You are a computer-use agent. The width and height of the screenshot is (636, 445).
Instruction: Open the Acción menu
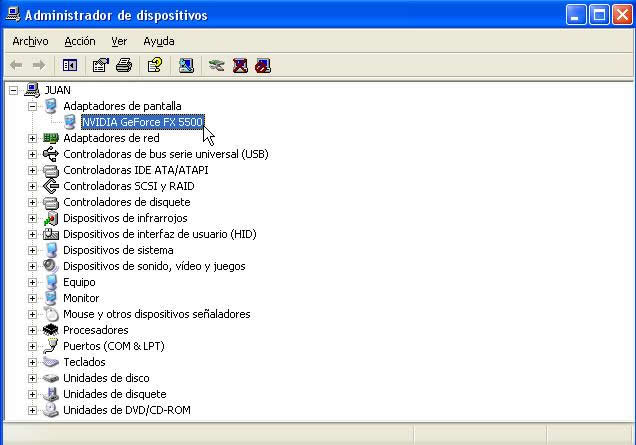pyautogui.click(x=80, y=41)
